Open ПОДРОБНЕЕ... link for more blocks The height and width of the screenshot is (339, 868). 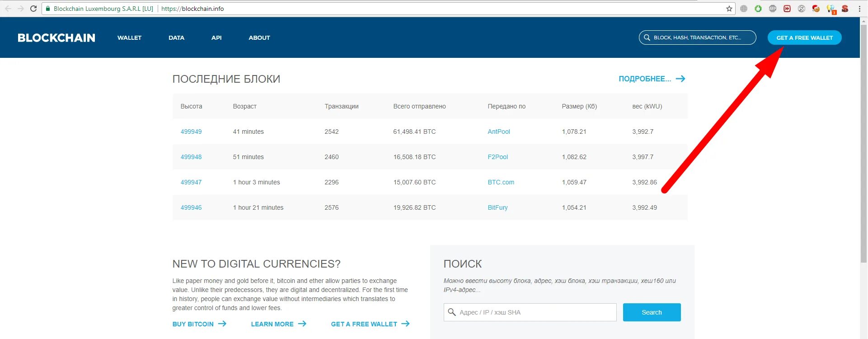(645, 79)
